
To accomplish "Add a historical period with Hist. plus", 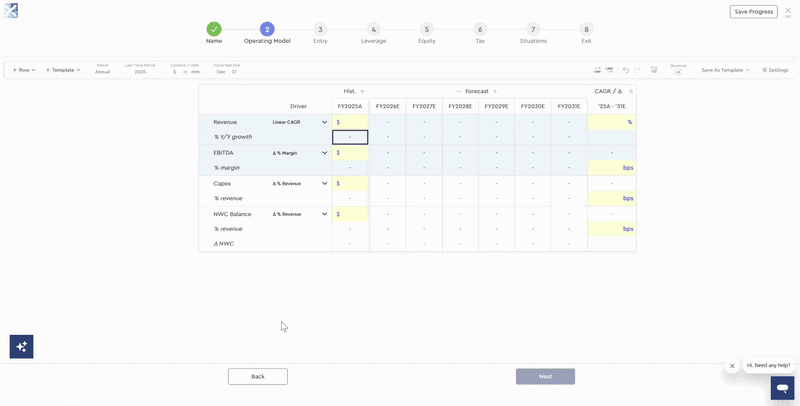I will click(362, 91).
